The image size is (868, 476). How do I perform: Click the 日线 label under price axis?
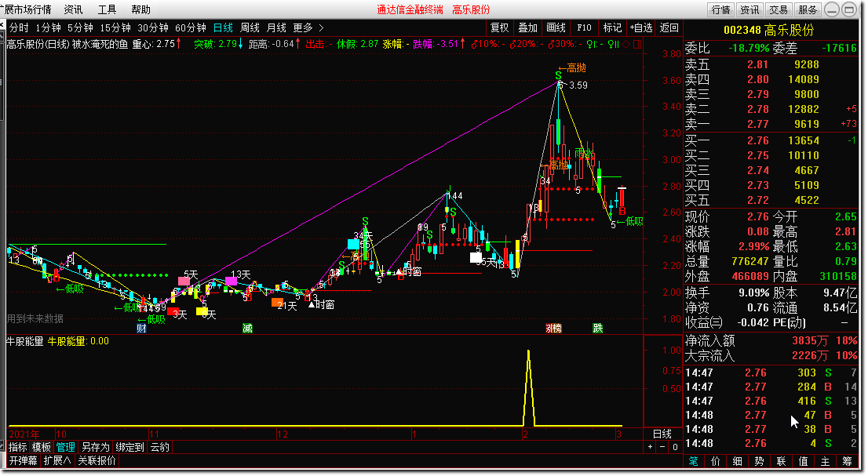662,434
